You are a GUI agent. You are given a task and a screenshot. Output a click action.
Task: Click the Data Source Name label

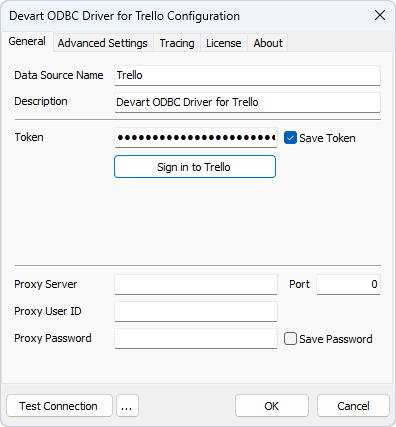click(x=59, y=75)
